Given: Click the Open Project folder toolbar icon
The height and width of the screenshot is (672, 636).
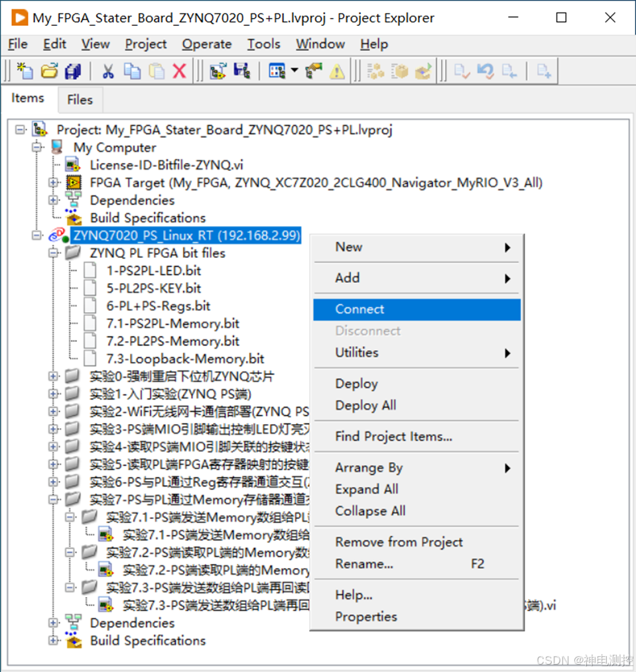Looking at the screenshot, I should (x=49, y=71).
